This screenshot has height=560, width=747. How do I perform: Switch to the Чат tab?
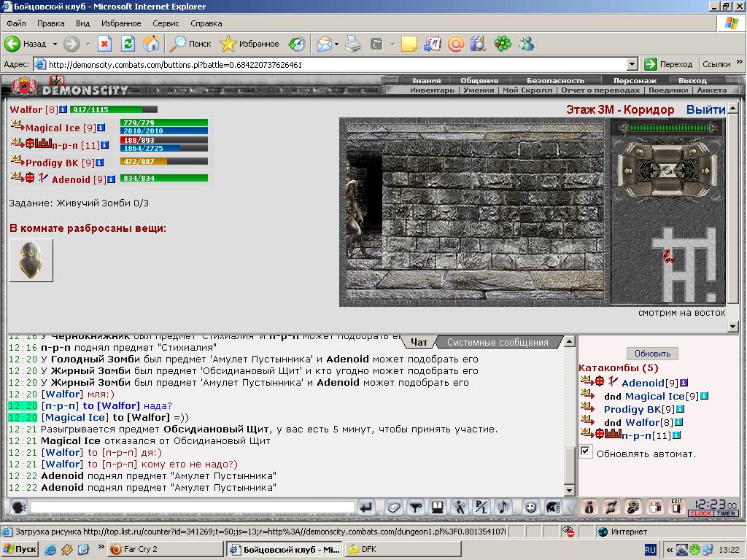tap(419, 342)
